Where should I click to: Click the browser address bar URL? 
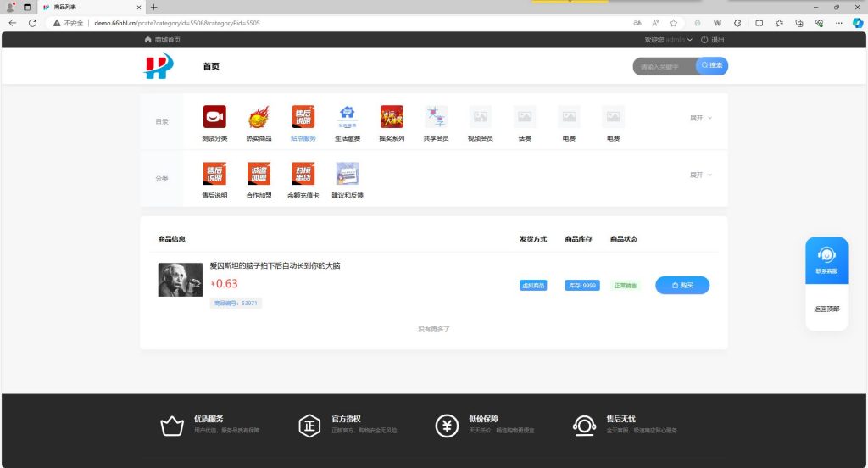(x=177, y=23)
